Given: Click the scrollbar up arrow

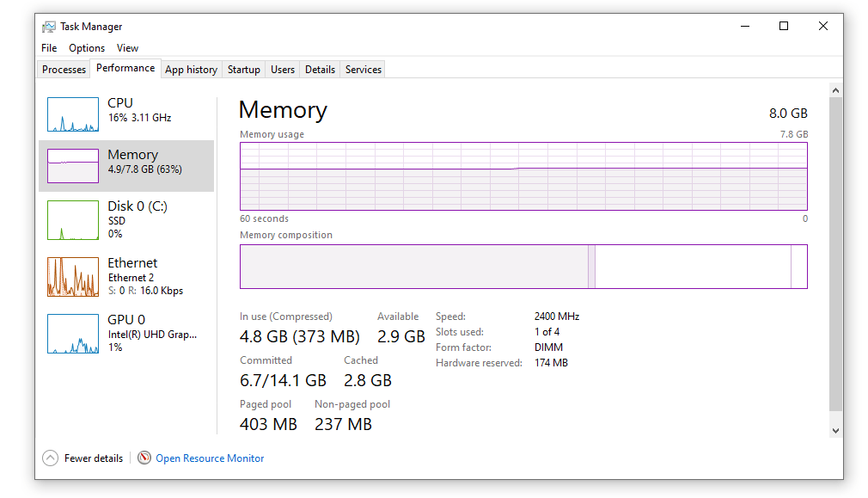Looking at the screenshot, I should click(836, 90).
